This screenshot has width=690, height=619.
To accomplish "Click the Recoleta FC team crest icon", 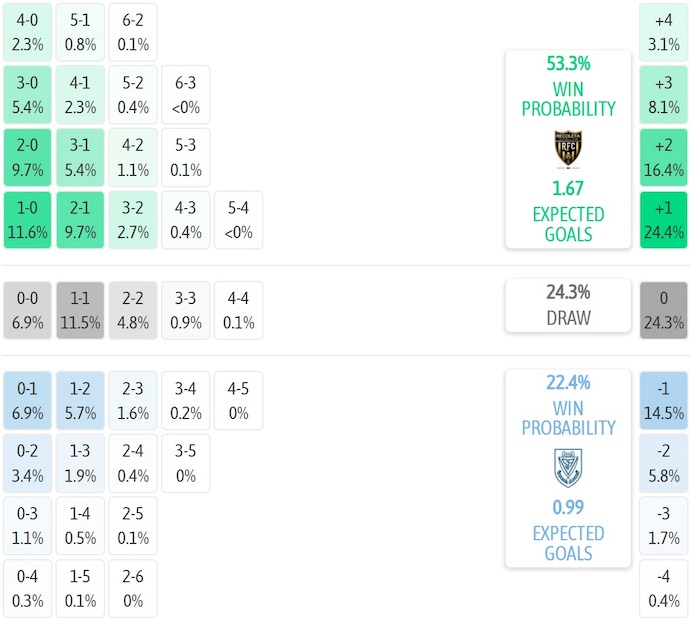I will coord(568,149).
